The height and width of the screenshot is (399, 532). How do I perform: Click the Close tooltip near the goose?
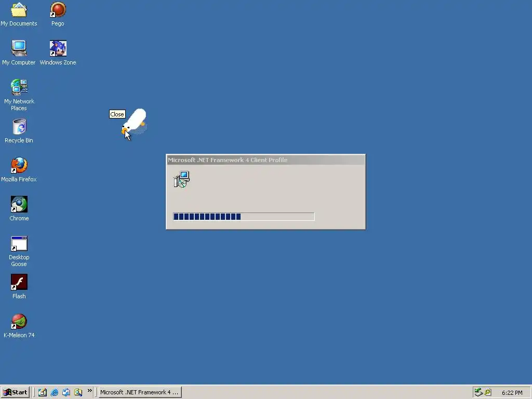(x=117, y=114)
